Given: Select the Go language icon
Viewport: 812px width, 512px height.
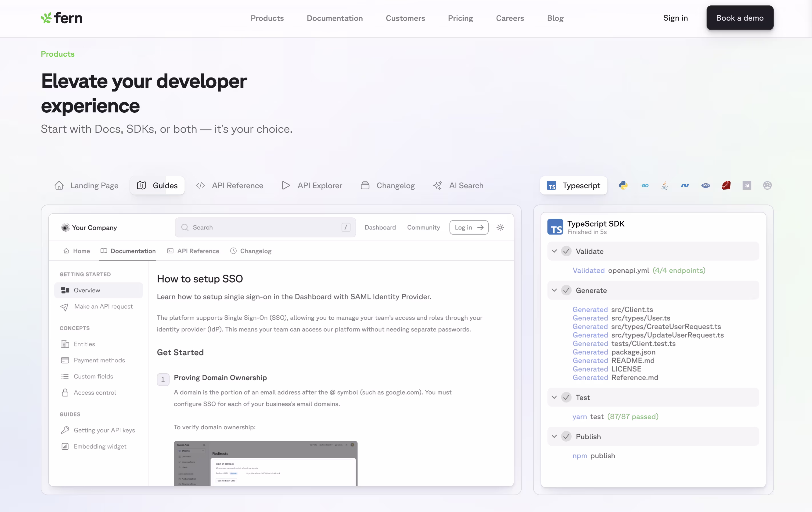Looking at the screenshot, I should [x=644, y=185].
